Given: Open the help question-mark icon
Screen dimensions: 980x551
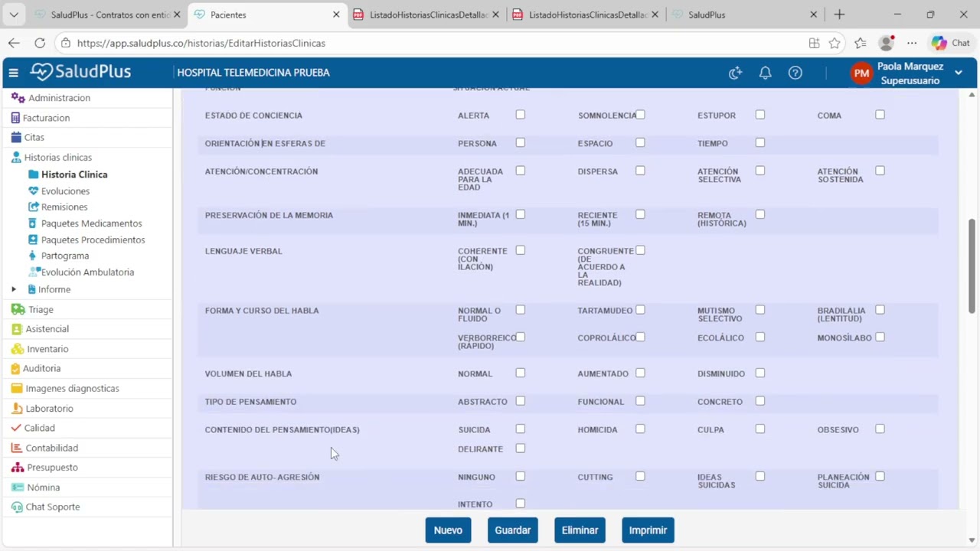Looking at the screenshot, I should click(x=795, y=73).
